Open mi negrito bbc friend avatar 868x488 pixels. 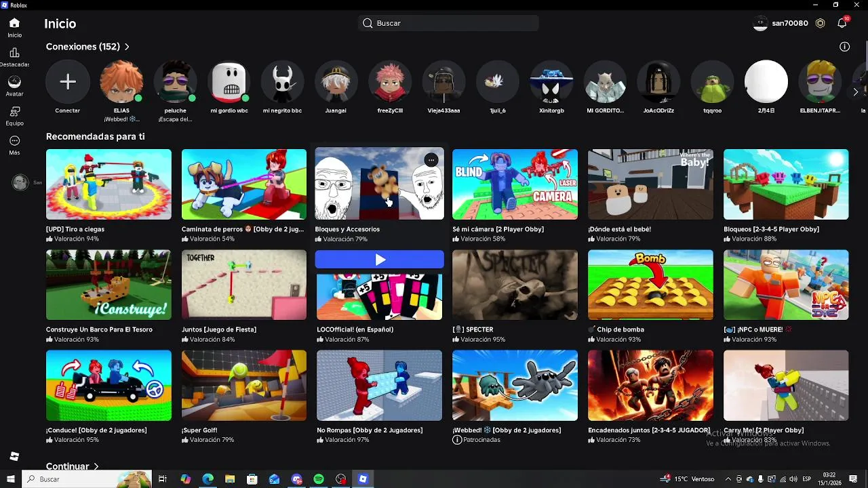coord(283,82)
